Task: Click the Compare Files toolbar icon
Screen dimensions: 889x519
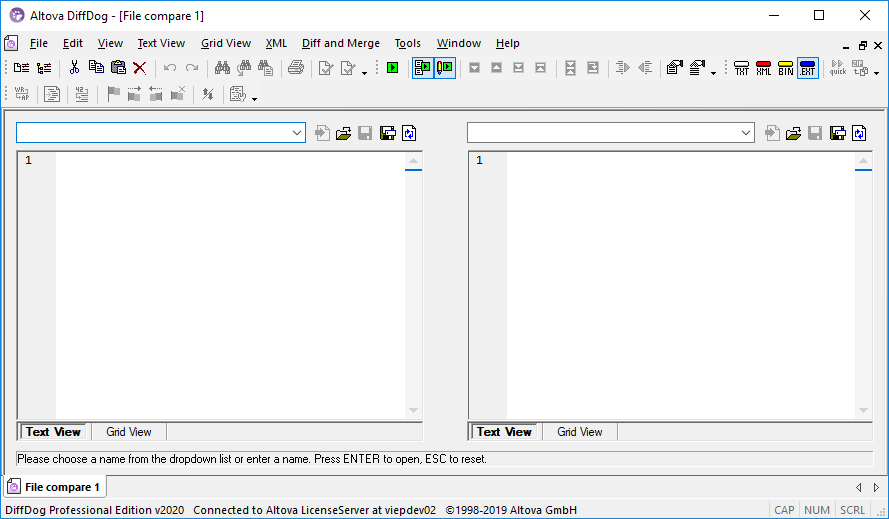Action: coord(22,68)
